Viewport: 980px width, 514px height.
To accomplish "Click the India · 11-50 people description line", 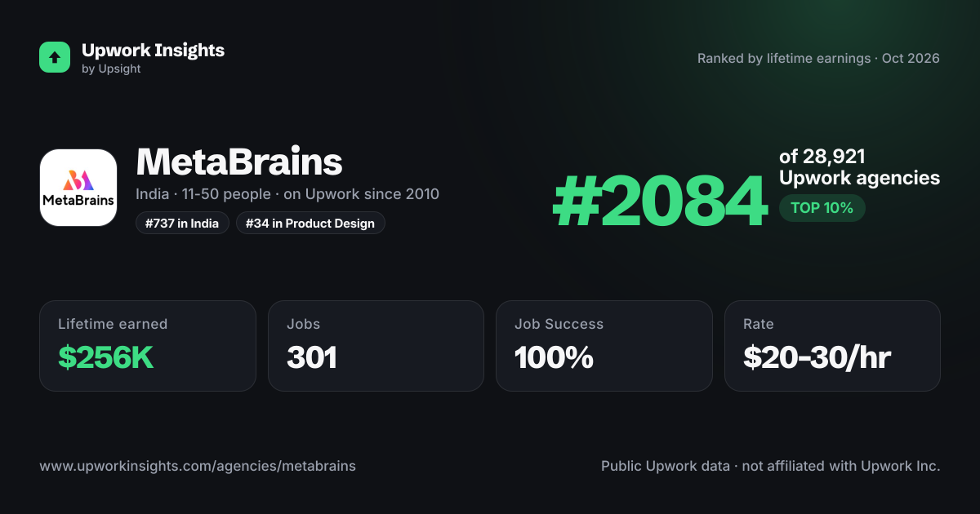I will 287,194.
